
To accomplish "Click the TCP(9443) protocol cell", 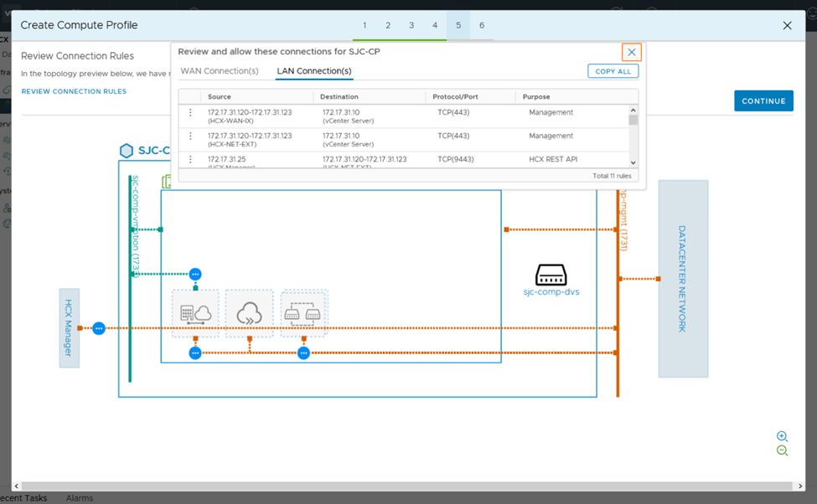I will coord(456,159).
